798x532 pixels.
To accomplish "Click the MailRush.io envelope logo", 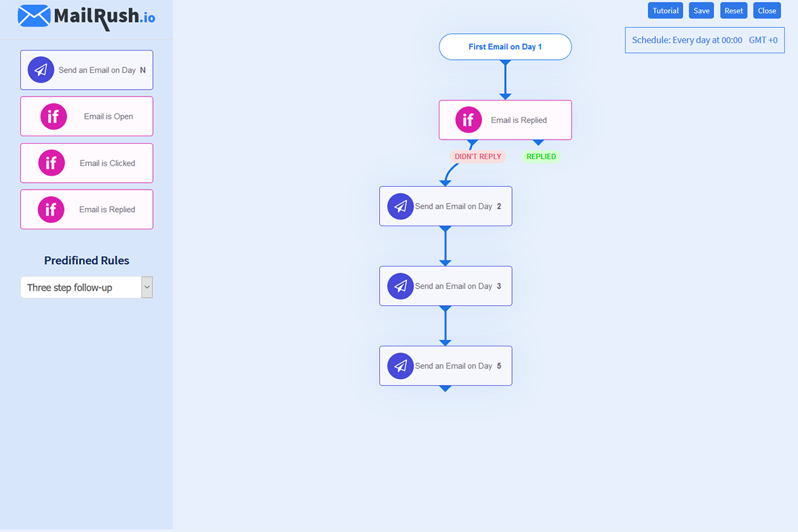I will pyautogui.click(x=34, y=15).
